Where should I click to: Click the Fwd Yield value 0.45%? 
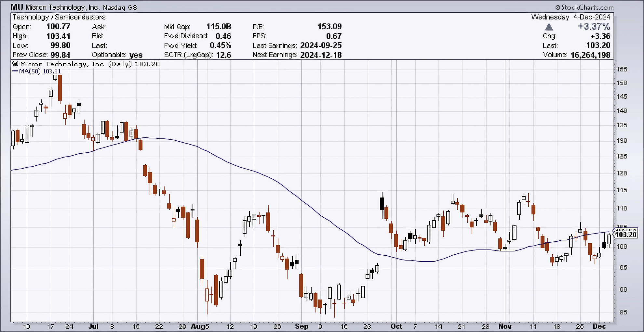[221, 45]
